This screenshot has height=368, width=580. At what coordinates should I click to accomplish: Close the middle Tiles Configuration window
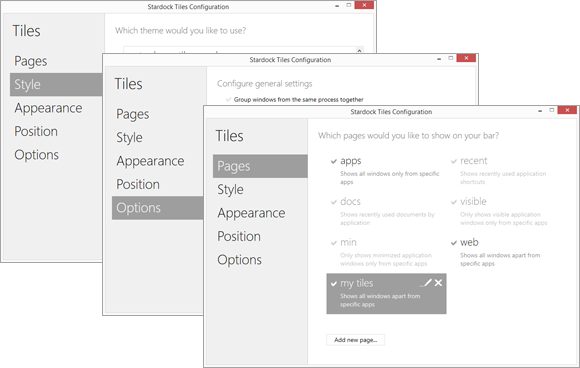[466, 58]
